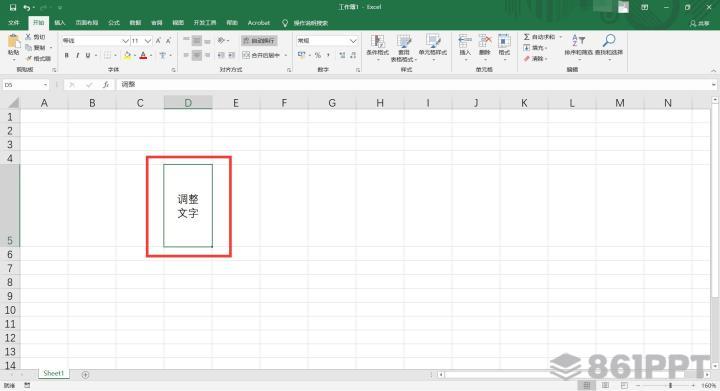This screenshot has width=720, height=391.
Task: Open the fill color dropdown arrow
Action: (135, 56)
